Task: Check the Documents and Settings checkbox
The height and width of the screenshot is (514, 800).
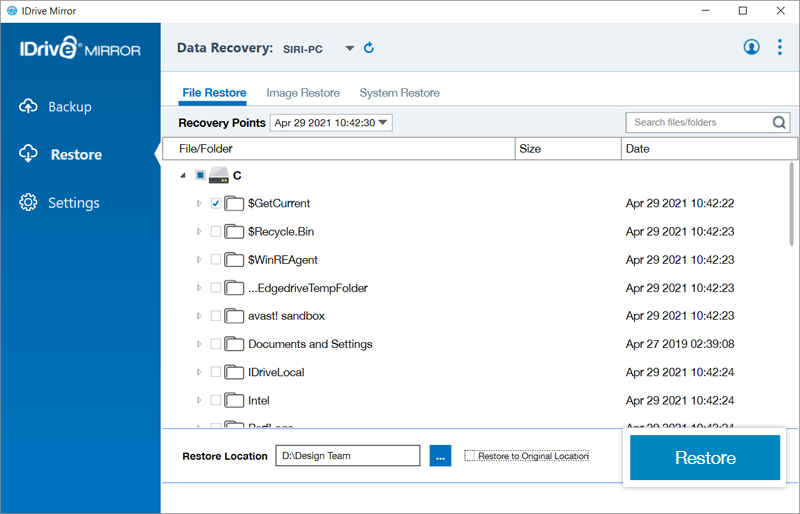Action: [216, 344]
